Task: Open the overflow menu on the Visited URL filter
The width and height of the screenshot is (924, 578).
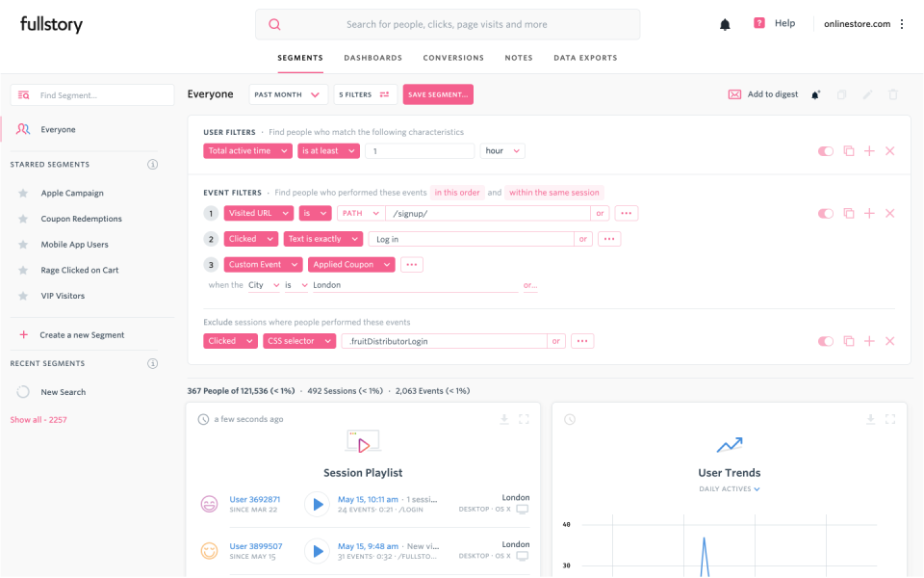Action: (x=627, y=213)
